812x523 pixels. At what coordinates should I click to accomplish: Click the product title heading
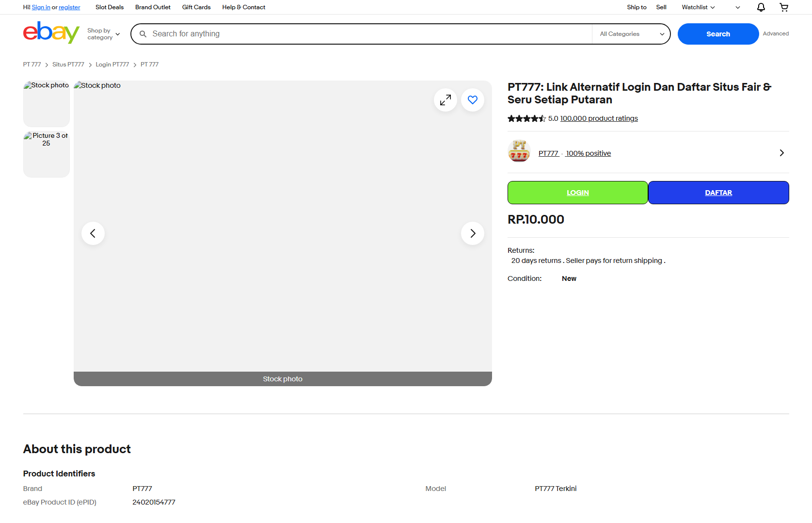639,93
